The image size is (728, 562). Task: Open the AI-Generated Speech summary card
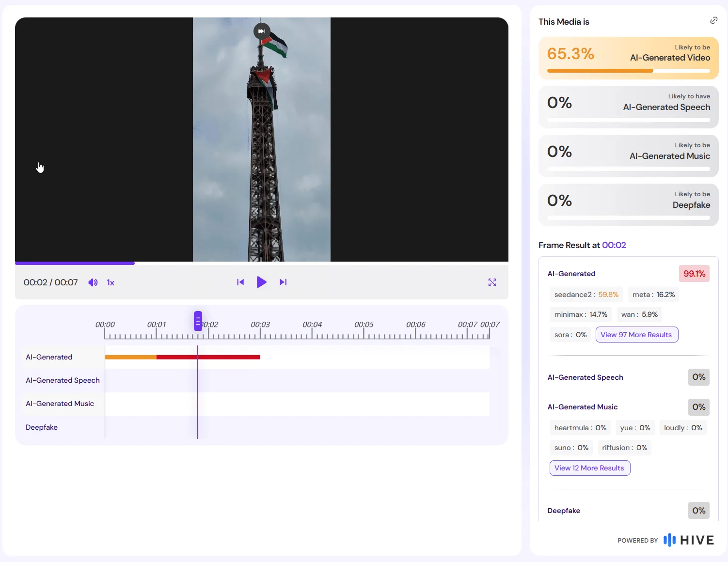click(628, 107)
